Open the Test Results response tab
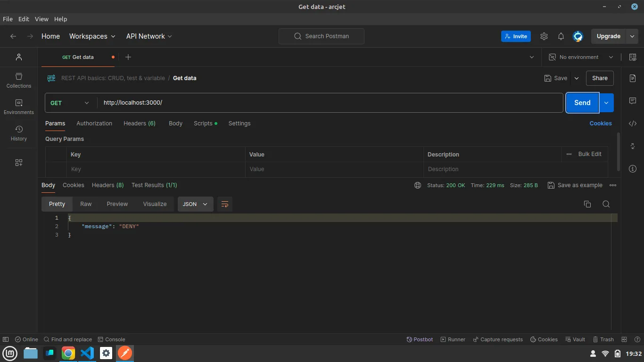The width and height of the screenshot is (644, 362). (154, 185)
